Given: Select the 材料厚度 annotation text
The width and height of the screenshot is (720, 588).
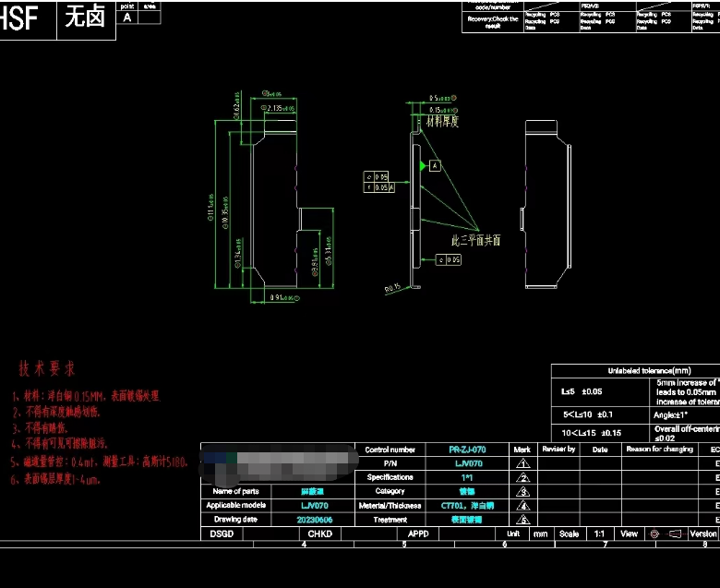Looking at the screenshot, I should click(442, 121).
